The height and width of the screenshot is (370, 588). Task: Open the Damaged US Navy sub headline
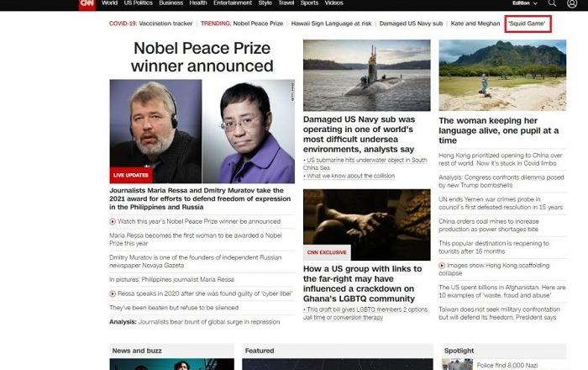(x=360, y=135)
